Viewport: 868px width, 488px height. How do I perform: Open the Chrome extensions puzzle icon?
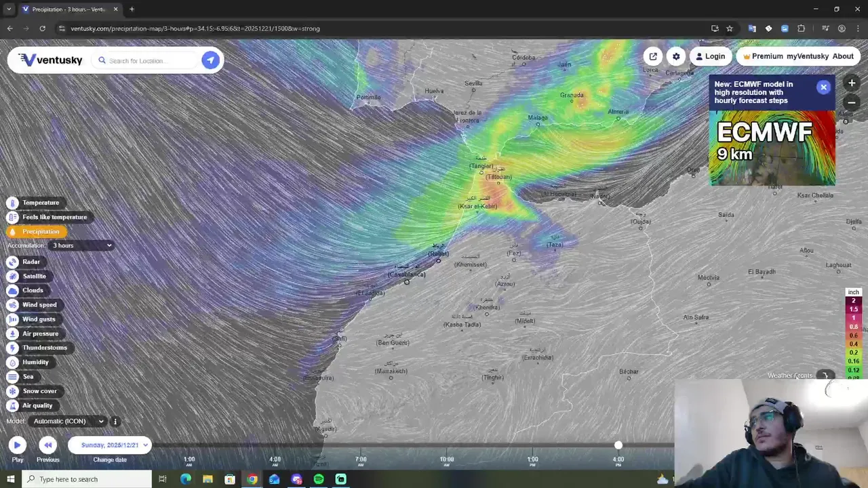(801, 28)
